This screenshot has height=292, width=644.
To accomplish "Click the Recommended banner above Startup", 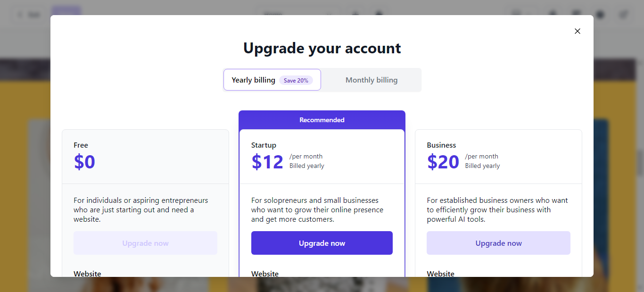I will pos(322,120).
